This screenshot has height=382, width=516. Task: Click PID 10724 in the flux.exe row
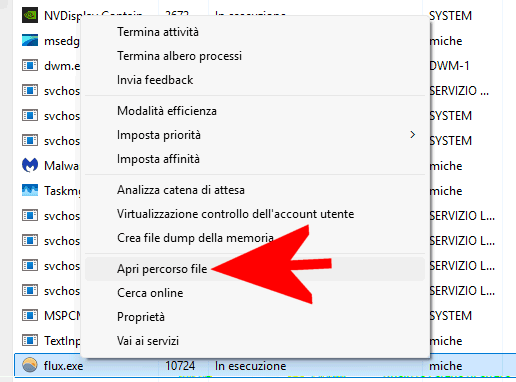pos(180,366)
